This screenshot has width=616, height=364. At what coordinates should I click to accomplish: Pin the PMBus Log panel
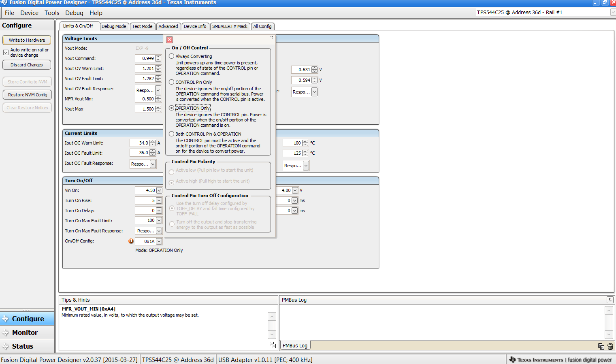(x=610, y=300)
